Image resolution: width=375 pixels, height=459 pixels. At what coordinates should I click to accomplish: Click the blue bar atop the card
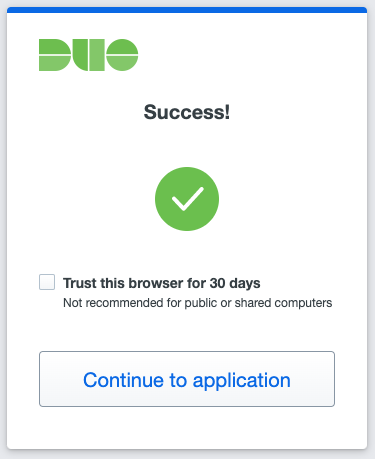187,10
